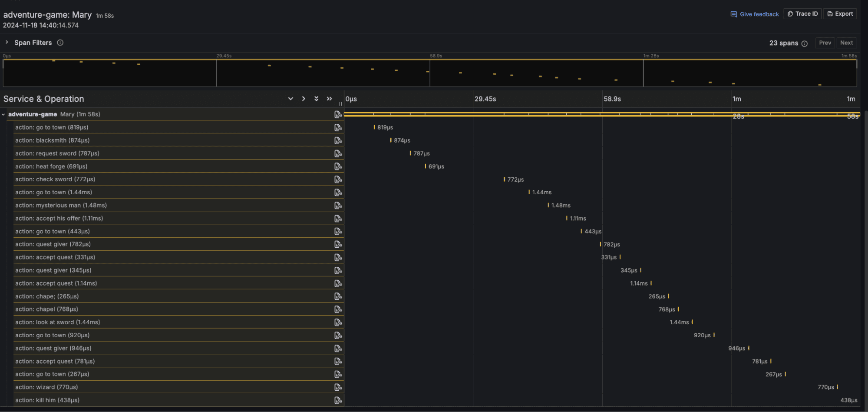868x412 pixels.
Task: Open logs for the 'go to town' span
Action: tap(338, 127)
